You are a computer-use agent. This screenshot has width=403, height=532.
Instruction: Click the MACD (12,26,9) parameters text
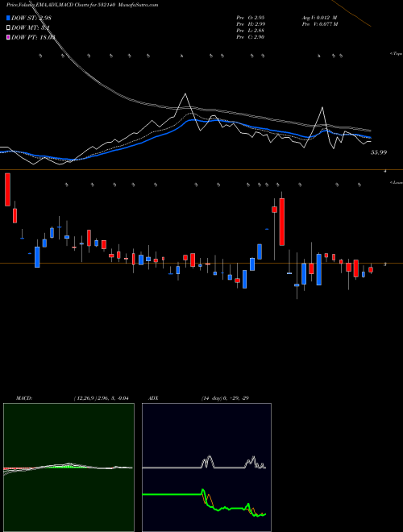pyautogui.click(x=102, y=398)
